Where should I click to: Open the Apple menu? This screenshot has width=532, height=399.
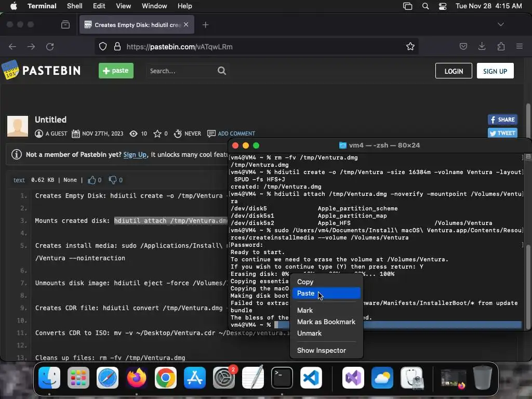pos(14,6)
